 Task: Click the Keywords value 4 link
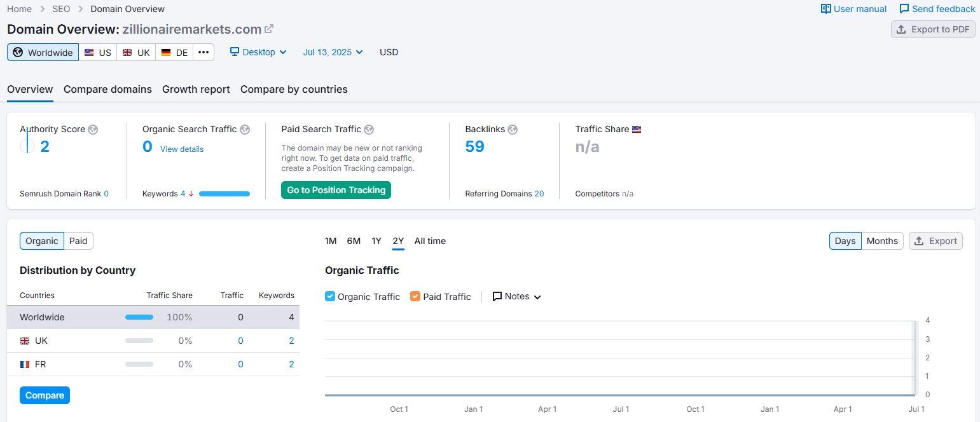tap(183, 194)
